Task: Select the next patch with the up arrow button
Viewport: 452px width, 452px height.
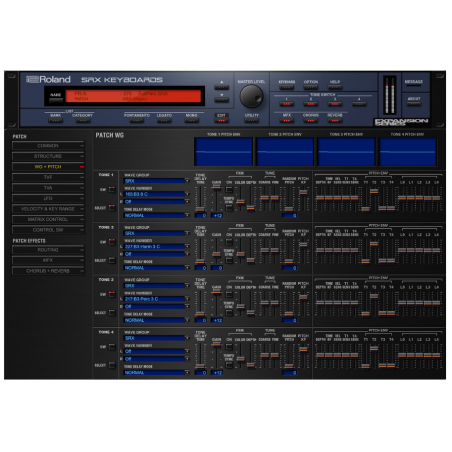Action: tap(221, 87)
